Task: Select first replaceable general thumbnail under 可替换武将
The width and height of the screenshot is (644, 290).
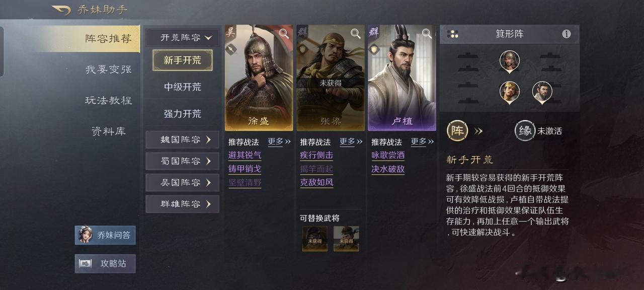Action: pyautogui.click(x=314, y=238)
